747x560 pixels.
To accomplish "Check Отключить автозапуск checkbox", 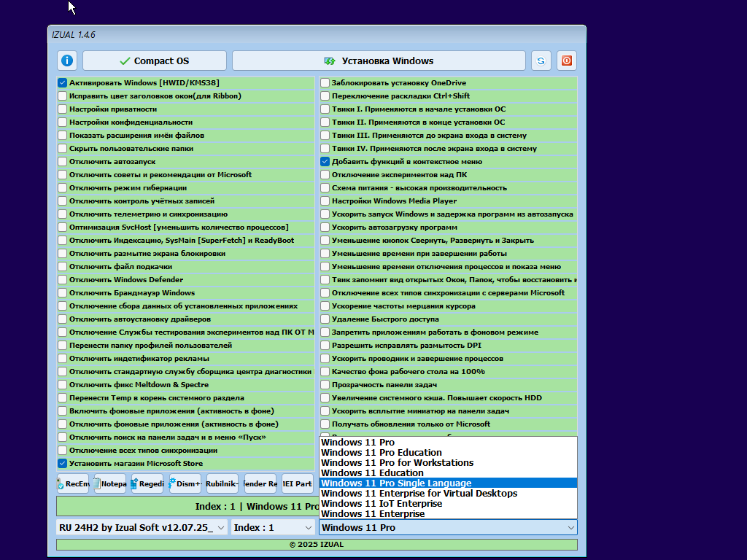I will pos(63,161).
